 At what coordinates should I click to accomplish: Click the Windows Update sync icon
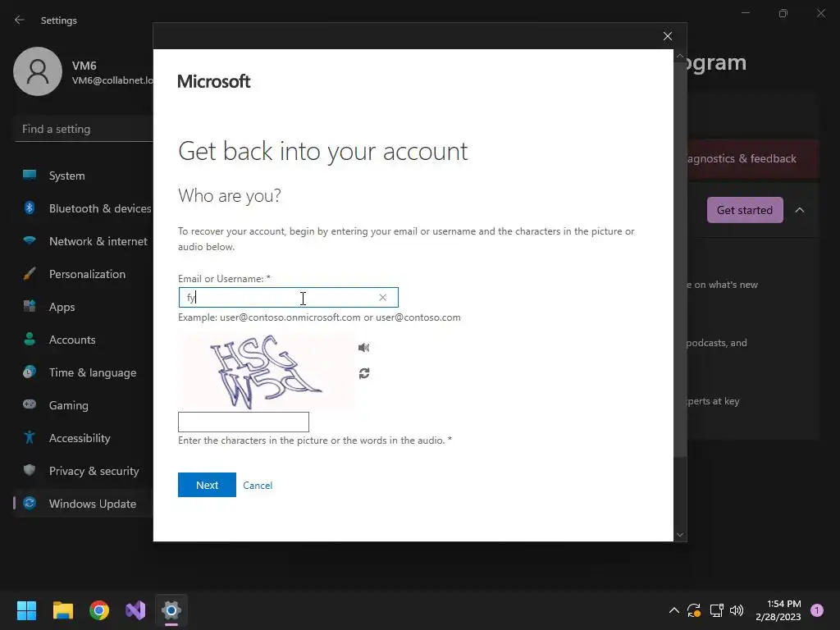pyautogui.click(x=30, y=503)
